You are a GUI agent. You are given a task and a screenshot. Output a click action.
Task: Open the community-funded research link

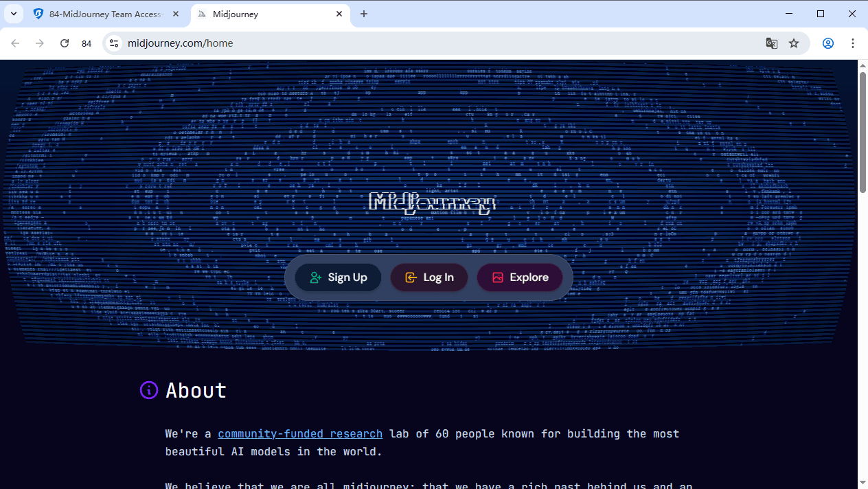(x=300, y=434)
